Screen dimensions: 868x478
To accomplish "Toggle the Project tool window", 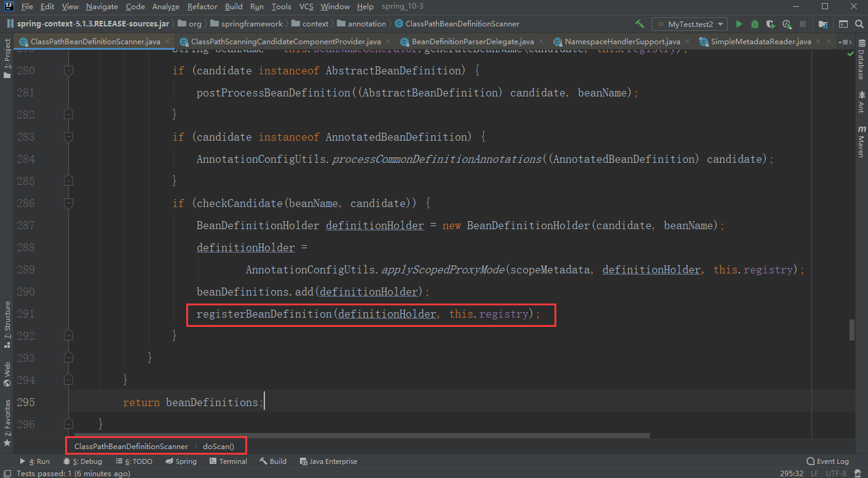I will (x=7, y=58).
